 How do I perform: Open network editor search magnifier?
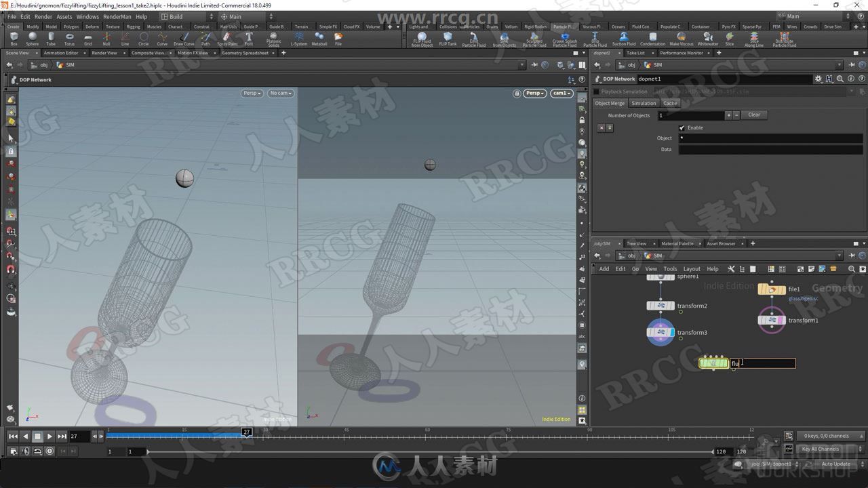(852, 269)
